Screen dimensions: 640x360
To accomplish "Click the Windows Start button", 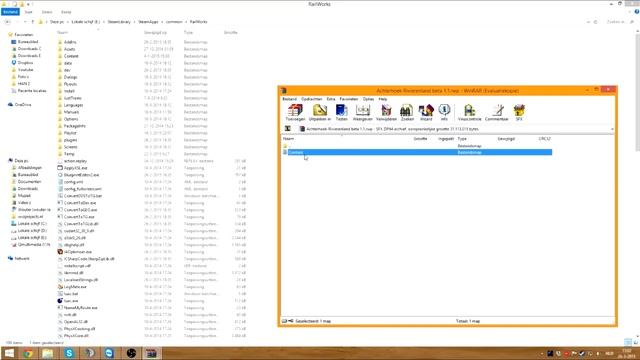I will 9,353.
